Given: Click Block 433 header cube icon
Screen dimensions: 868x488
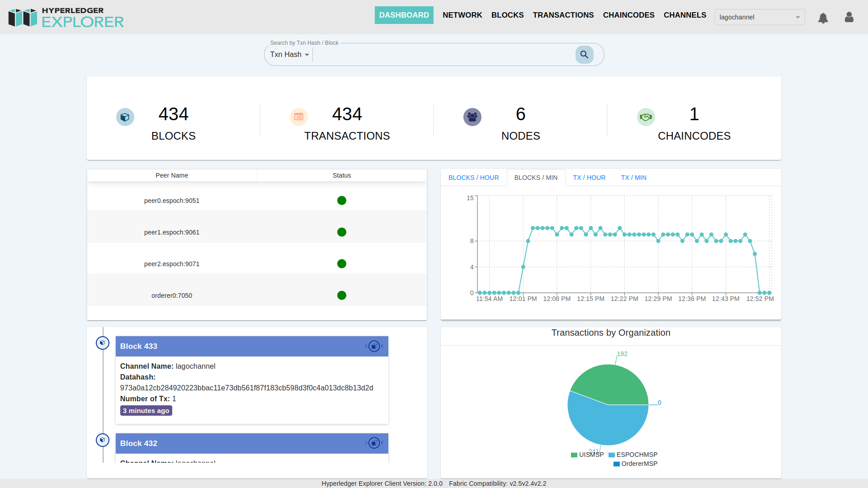Looking at the screenshot, I should pyautogui.click(x=374, y=346).
